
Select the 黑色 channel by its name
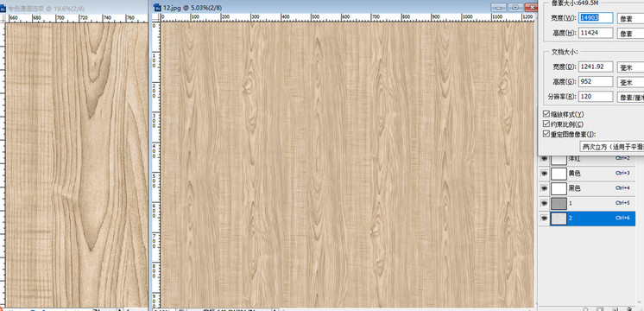(574, 188)
